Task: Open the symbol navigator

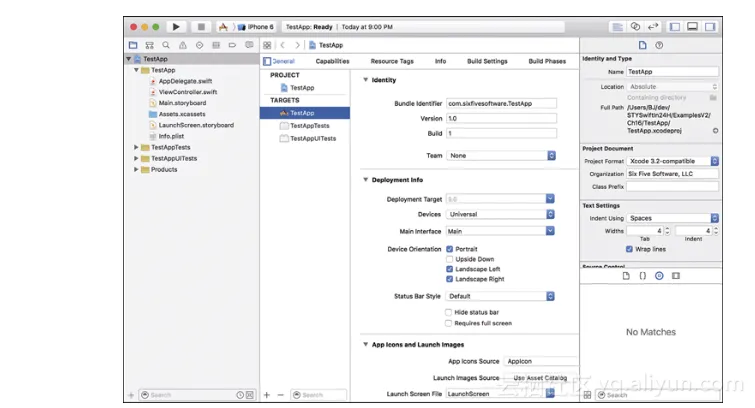Action: tap(150, 45)
